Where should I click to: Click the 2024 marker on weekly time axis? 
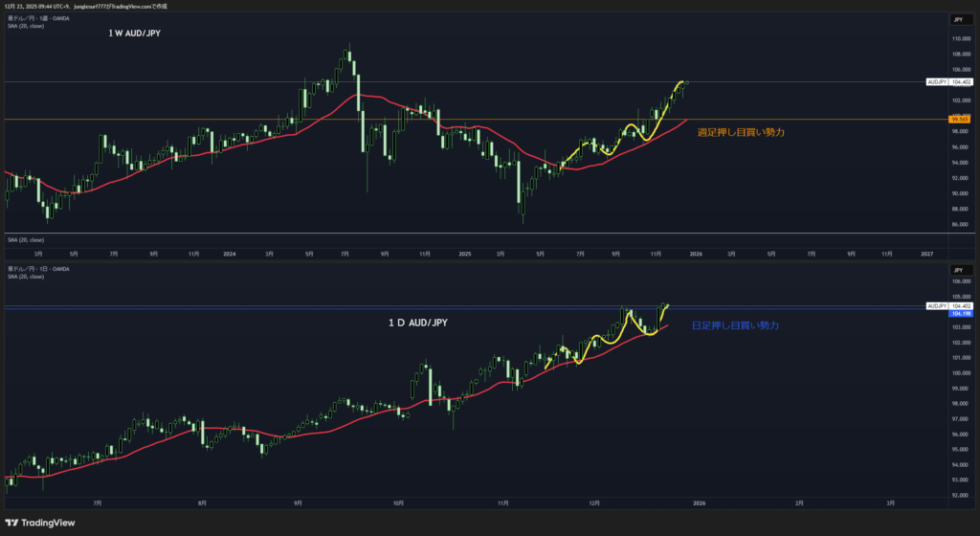tap(229, 255)
